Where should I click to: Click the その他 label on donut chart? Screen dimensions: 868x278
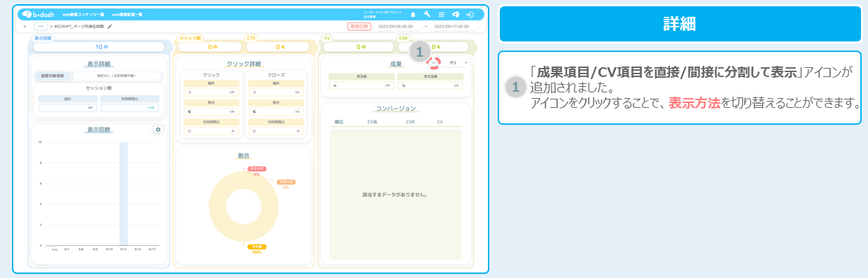[x=257, y=247]
